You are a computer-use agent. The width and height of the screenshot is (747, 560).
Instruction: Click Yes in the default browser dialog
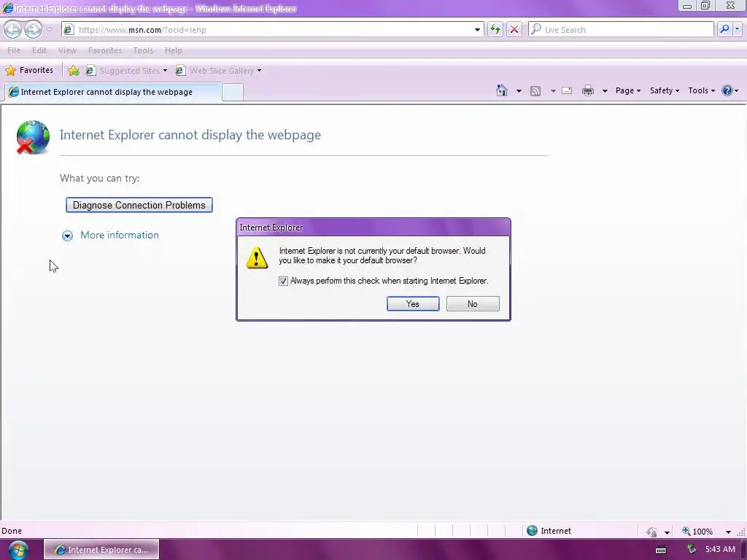[x=413, y=304]
